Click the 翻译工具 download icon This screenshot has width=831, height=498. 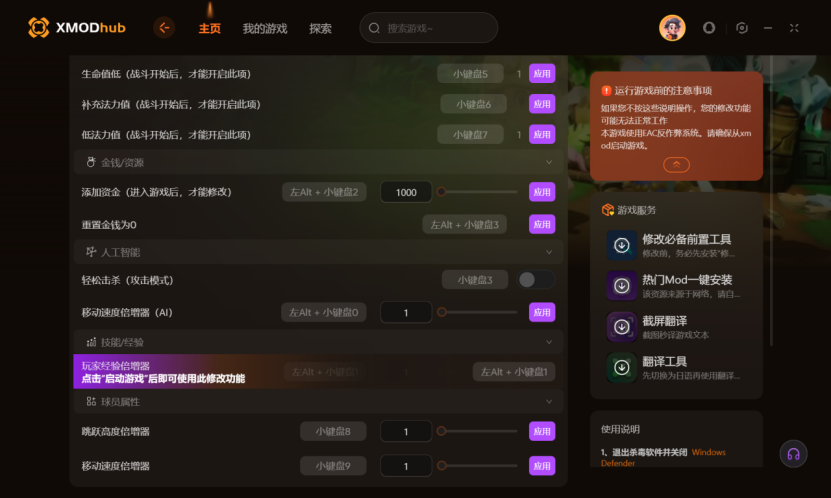[622, 367]
